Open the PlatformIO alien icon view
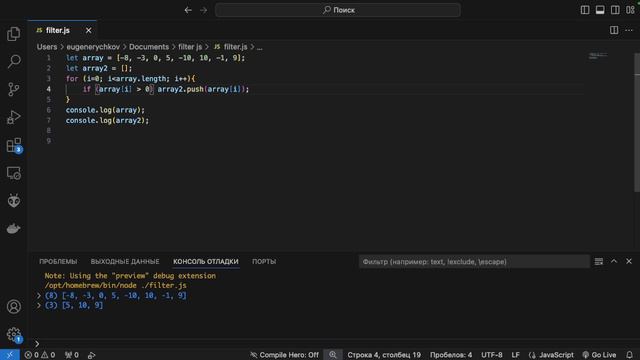This screenshot has height=360, width=640. pos(13,200)
